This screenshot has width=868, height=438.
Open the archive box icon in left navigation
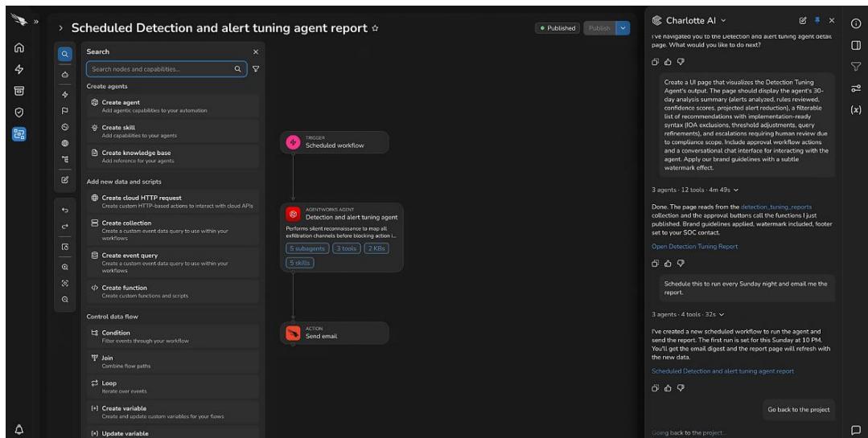coord(19,91)
